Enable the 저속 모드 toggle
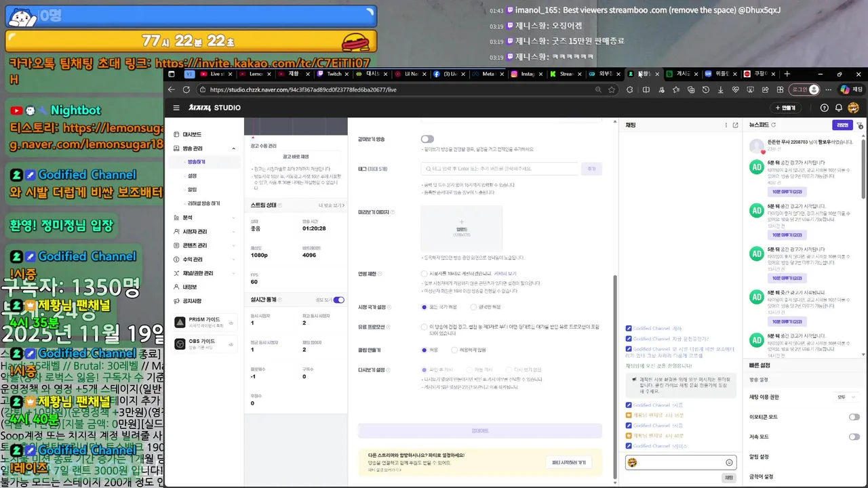Image resolution: width=868 pixels, height=488 pixels. coord(854,437)
